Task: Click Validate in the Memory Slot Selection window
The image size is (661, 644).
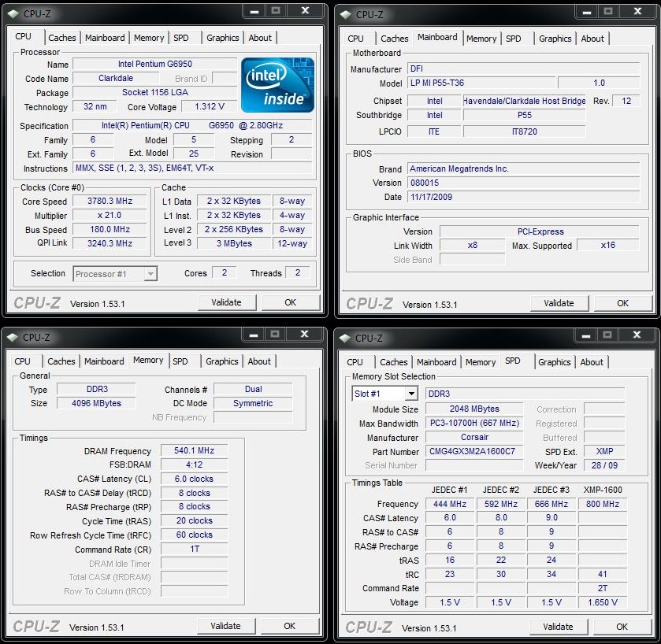Action: tap(558, 627)
